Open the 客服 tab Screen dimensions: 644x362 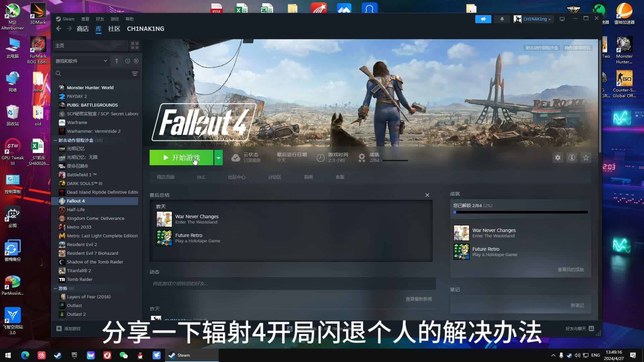pos(340,177)
